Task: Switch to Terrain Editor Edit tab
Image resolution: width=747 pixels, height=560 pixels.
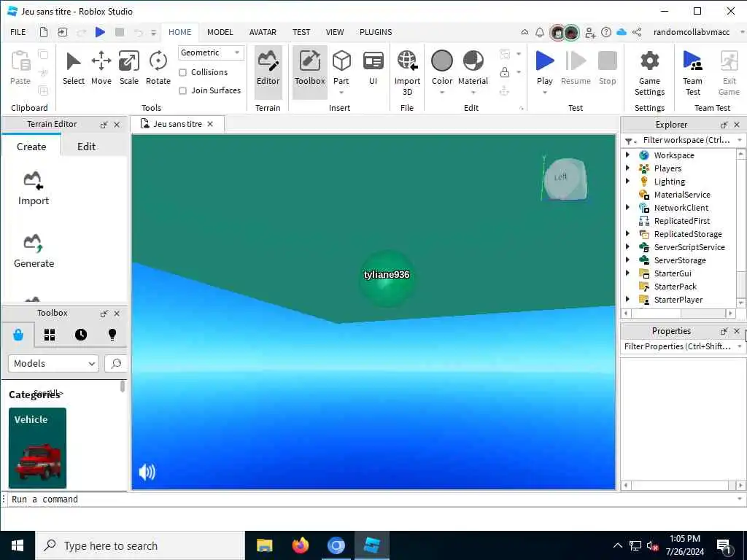Action: (x=86, y=147)
